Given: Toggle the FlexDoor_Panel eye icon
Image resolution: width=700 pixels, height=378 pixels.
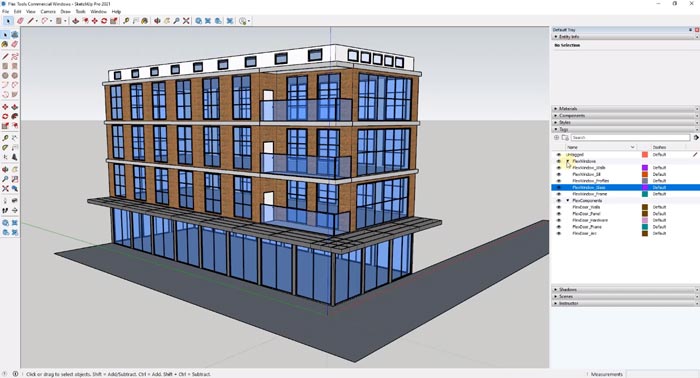Looking at the screenshot, I should pyautogui.click(x=558, y=214).
